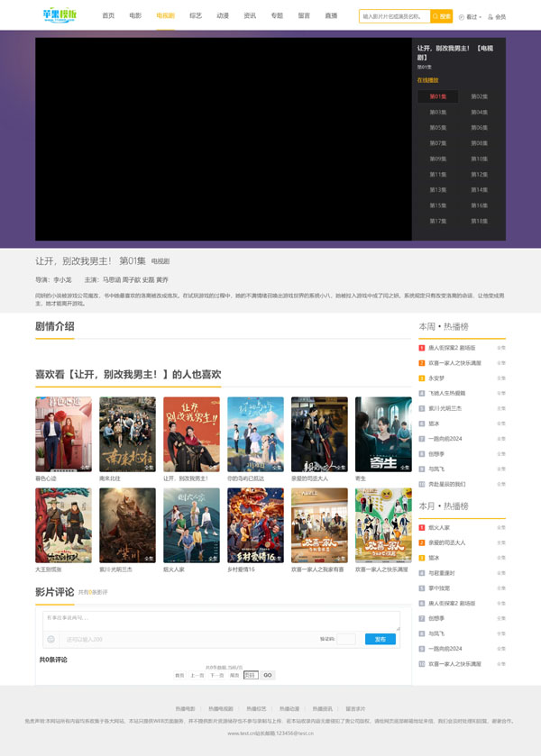Switch to the 电影 nav tab

[x=135, y=15]
